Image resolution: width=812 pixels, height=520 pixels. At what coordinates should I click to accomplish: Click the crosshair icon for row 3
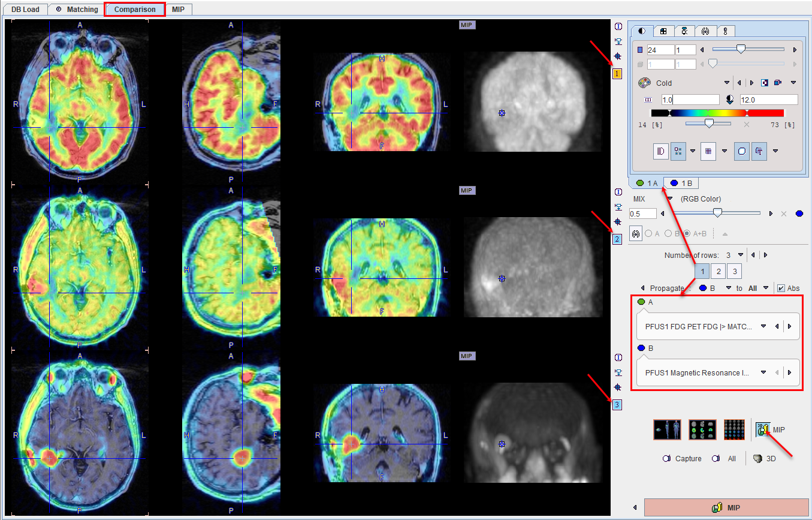(618, 387)
